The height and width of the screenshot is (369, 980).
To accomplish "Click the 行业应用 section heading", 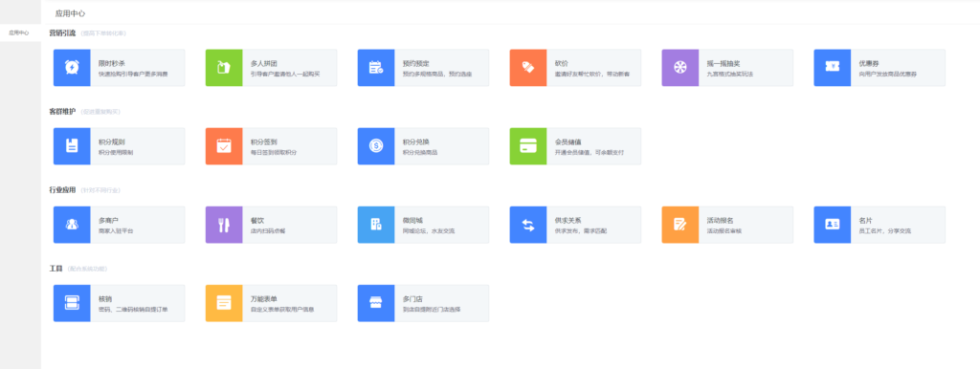I will 62,190.
